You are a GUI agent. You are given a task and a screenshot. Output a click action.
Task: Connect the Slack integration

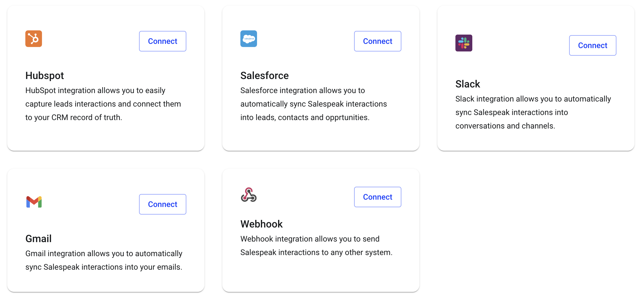tap(593, 46)
